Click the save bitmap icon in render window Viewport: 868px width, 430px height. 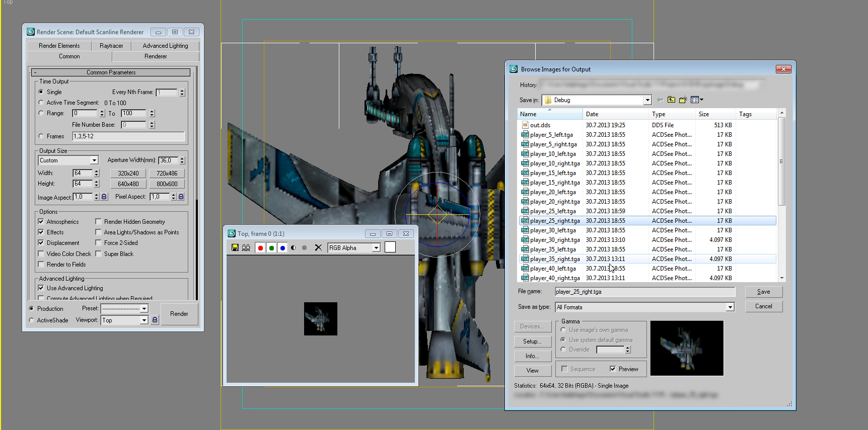(x=235, y=247)
